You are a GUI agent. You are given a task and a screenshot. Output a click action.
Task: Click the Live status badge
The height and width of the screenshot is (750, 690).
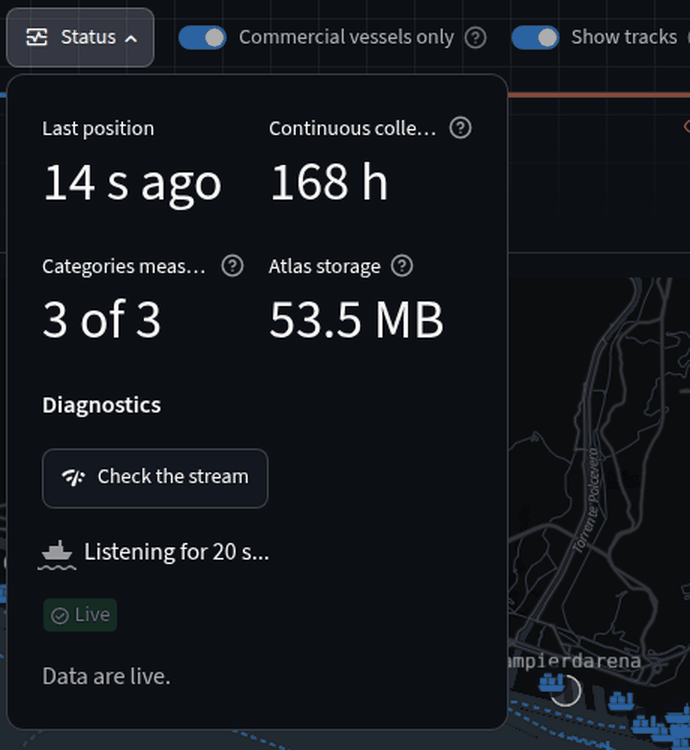[x=80, y=615]
